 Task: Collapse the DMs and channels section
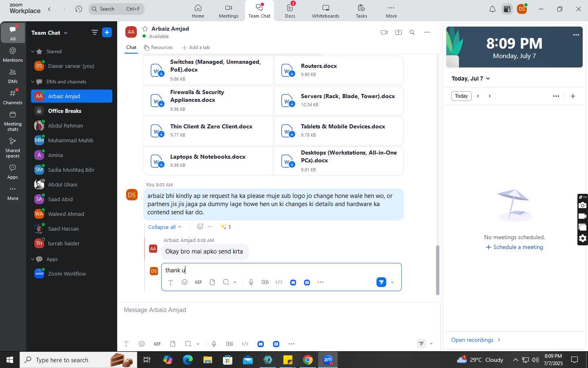tap(33, 82)
